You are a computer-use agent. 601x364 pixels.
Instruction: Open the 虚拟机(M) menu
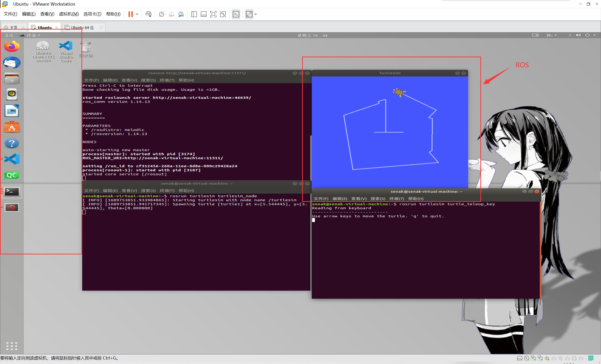(x=69, y=14)
